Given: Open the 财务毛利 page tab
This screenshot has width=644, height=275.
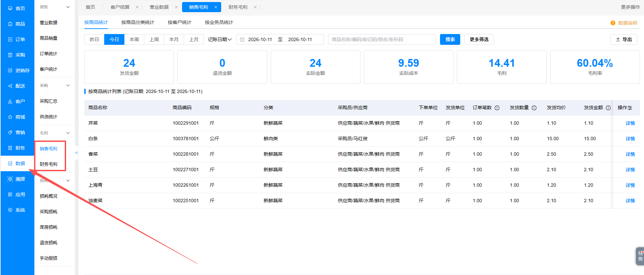Looking at the screenshot, I should (x=238, y=7).
